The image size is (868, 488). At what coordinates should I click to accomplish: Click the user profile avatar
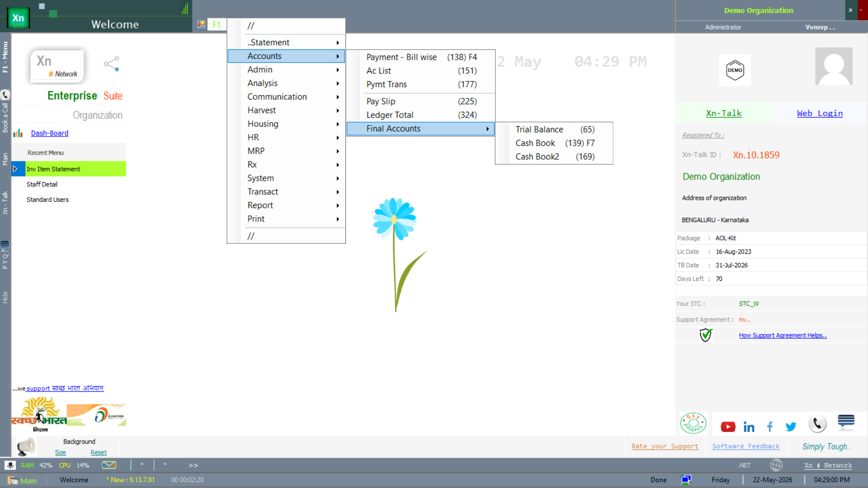tap(834, 66)
